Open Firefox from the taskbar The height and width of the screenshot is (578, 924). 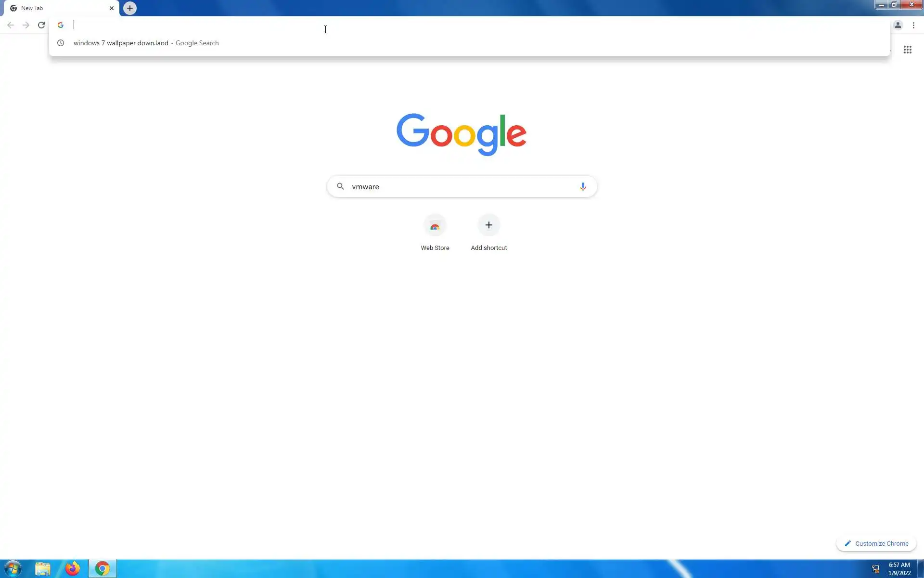[x=72, y=568]
